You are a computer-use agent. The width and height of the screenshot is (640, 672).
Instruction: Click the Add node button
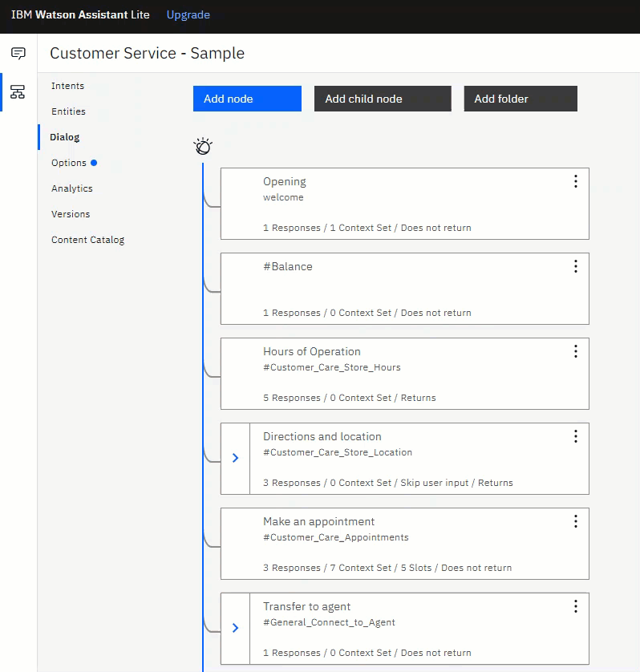(247, 99)
